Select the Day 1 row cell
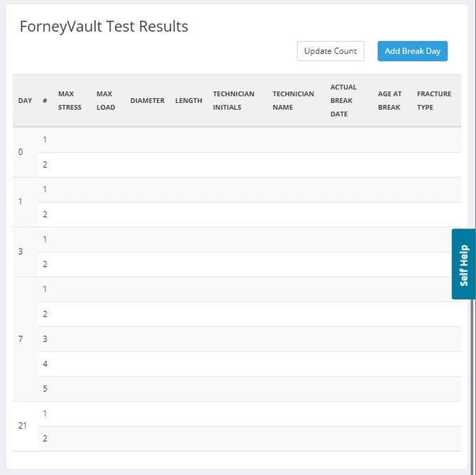Screen dimensions: 476x475 coord(21,202)
